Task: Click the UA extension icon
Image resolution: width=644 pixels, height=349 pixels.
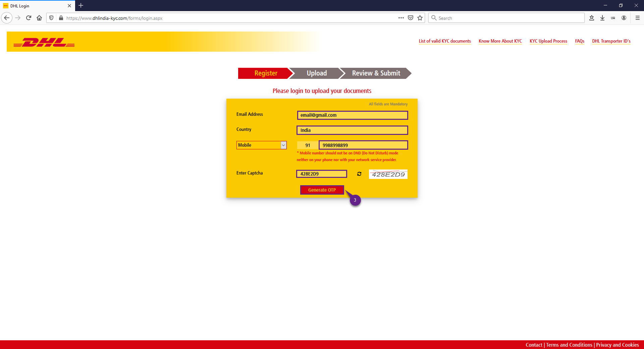Action: click(613, 18)
